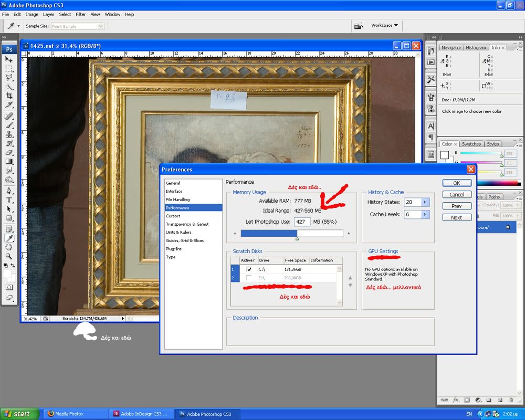Click the Next button
Image resolution: width=525 pixels, height=420 pixels.
[456, 217]
